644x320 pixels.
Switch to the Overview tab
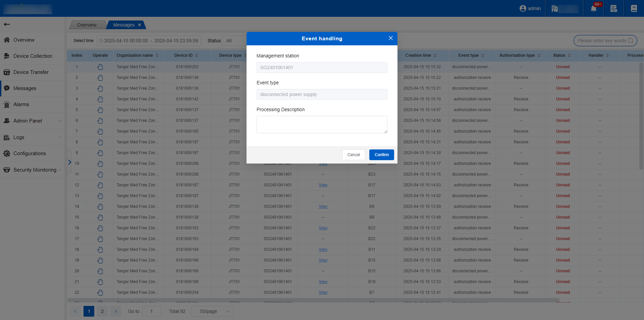[x=87, y=25]
